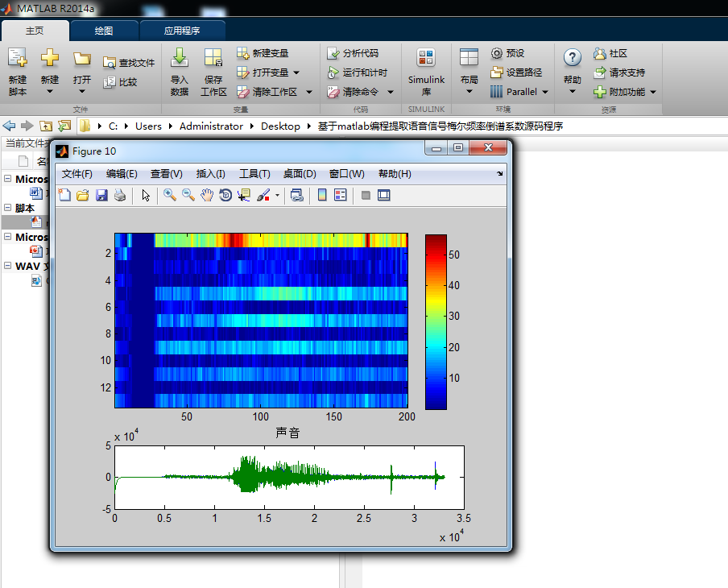Select the Pan hand tool
Image resolution: width=728 pixels, height=588 pixels.
tap(207, 195)
